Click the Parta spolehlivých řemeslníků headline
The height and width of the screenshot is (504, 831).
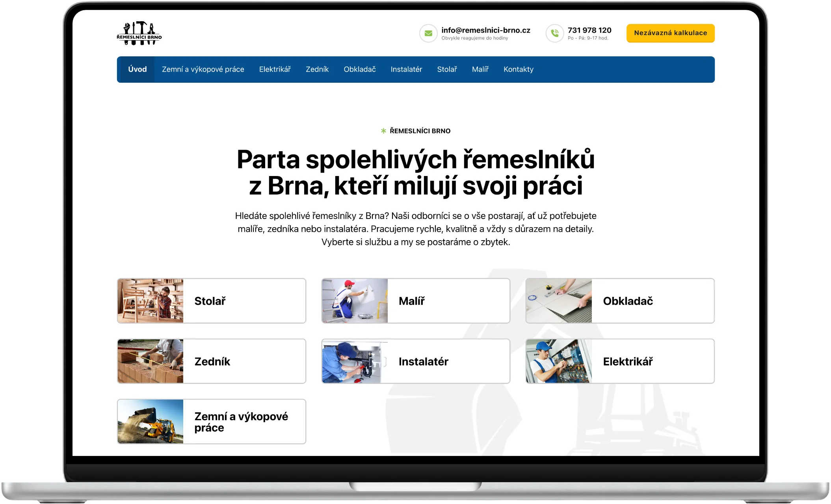416,172
